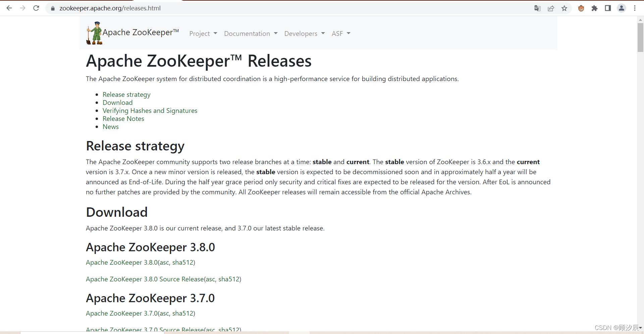Expand the Project dropdown menu

[203, 34]
